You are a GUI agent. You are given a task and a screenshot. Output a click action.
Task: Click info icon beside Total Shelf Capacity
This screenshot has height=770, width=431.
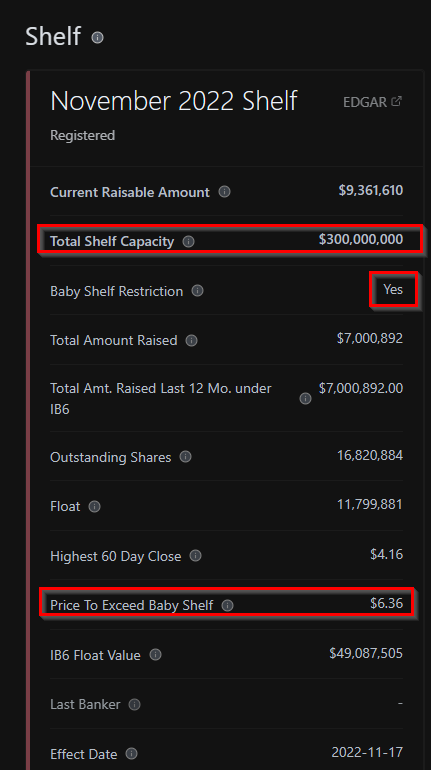[x=189, y=242]
